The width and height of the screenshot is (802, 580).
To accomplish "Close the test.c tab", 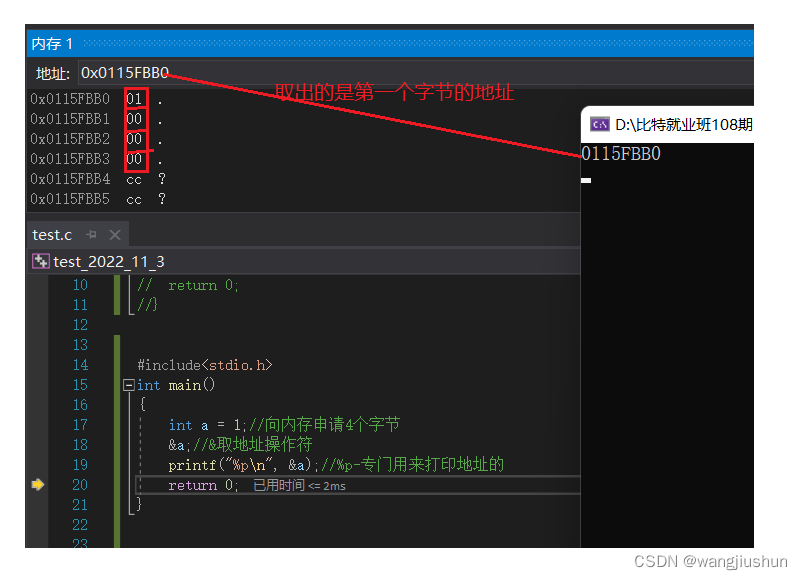I will 115,235.
